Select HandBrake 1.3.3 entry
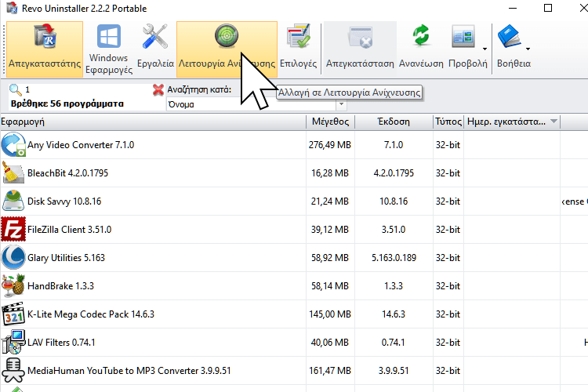Viewport: 588px width, 392px height. point(60,286)
